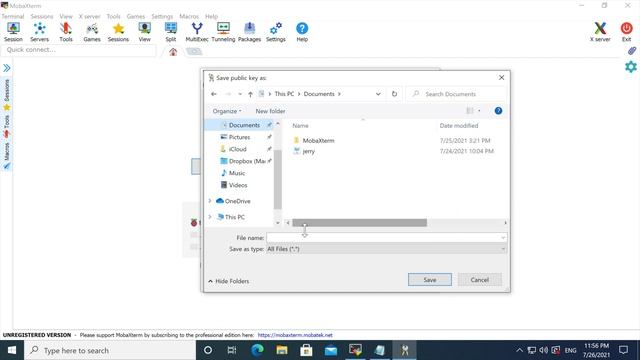This screenshot has width=640, height=360.
Task: Open the Session toolbar icon
Action: point(13,32)
